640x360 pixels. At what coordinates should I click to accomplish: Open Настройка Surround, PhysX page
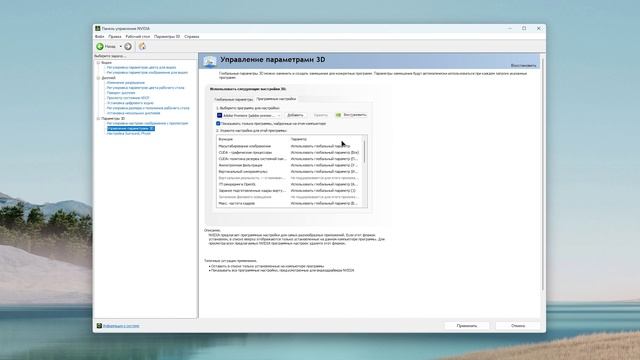click(129, 133)
